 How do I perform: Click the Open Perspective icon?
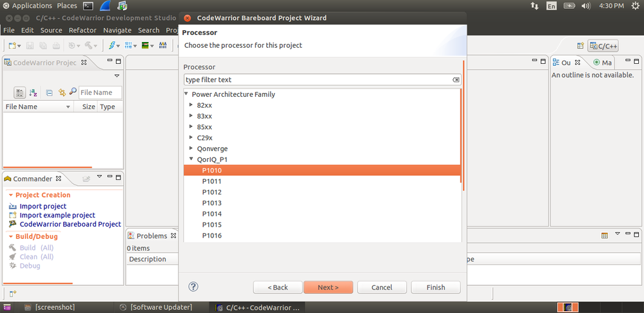click(580, 46)
